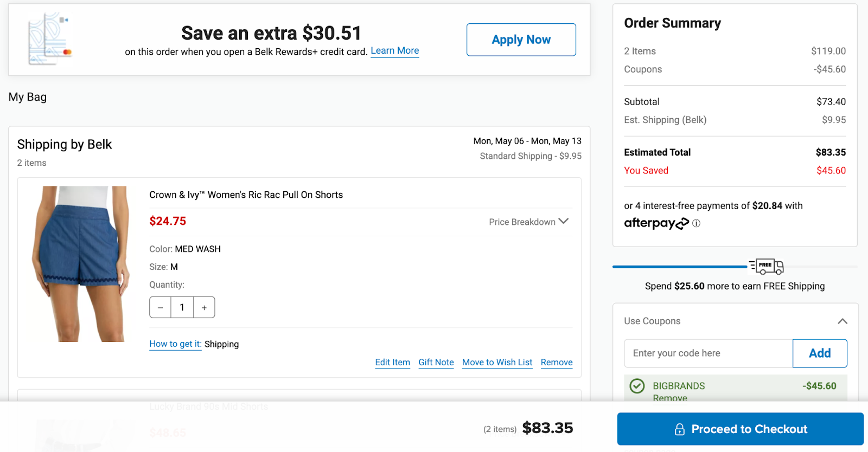Click the Ric Rac shorts product thumbnail
The width and height of the screenshot is (868, 452).
coord(81,263)
